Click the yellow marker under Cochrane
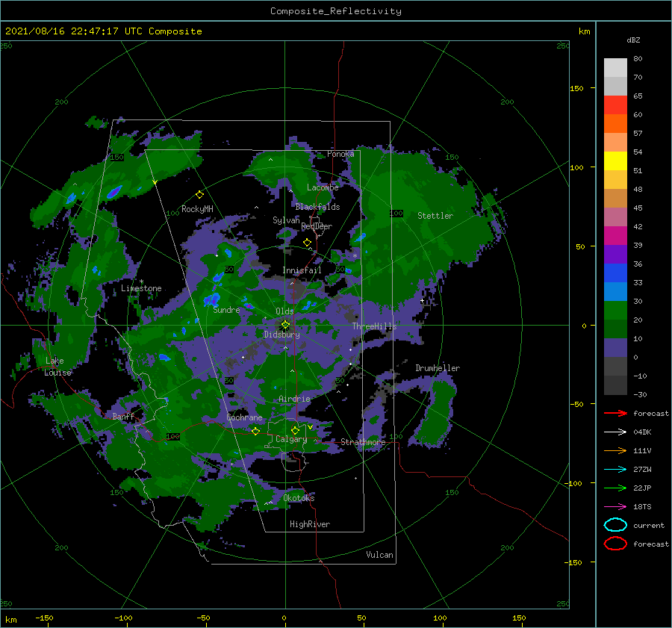This screenshot has height=628, width=672. point(255,432)
